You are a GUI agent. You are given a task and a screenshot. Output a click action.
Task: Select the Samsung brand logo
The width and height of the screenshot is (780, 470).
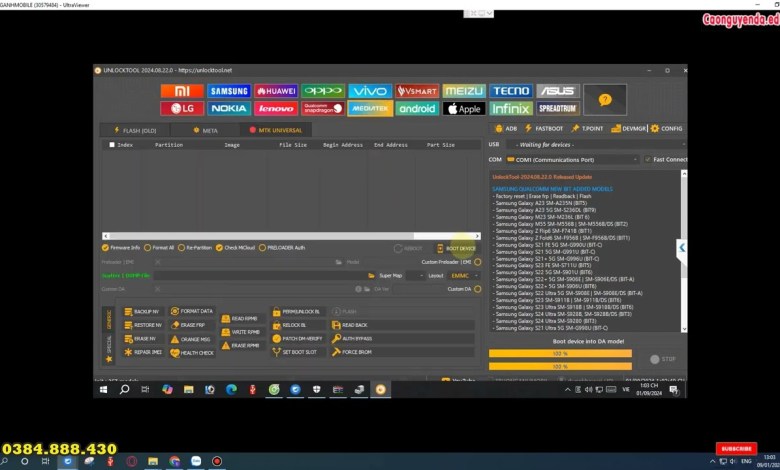click(229, 91)
